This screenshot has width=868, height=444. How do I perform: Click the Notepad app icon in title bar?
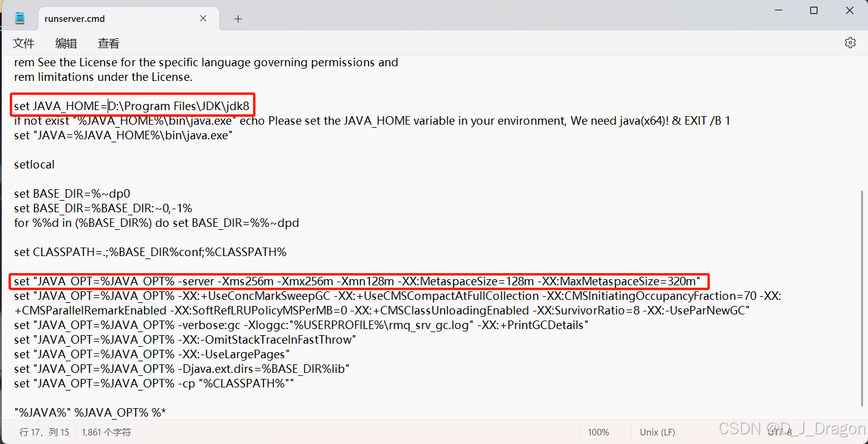(x=20, y=18)
